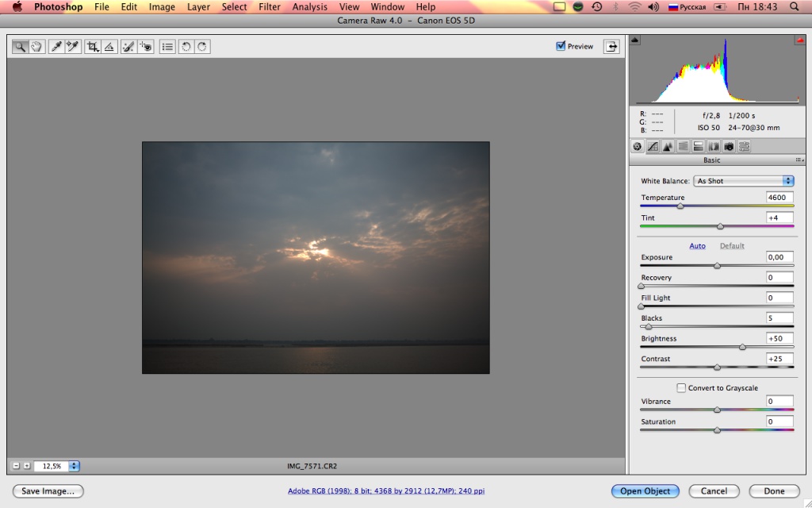Open the Tone Curve panel tab

(652, 146)
